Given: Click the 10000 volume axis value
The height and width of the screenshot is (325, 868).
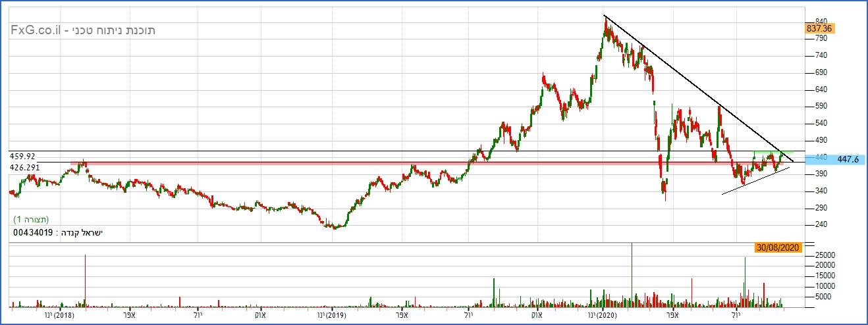Looking at the screenshot, I should pos(824,286).
